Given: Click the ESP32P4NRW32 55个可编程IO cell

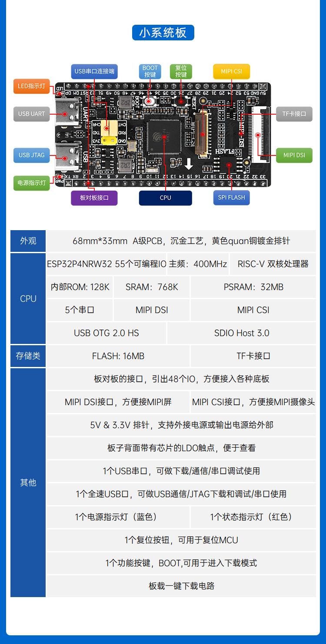Looking at the screenshot, I should pyautogui.click(x=106, y=264).
